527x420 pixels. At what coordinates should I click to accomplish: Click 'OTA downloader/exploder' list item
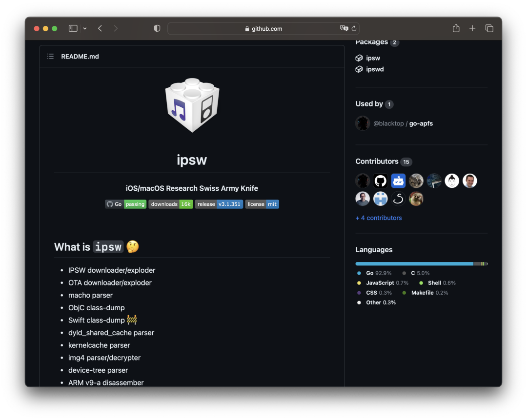110,282
